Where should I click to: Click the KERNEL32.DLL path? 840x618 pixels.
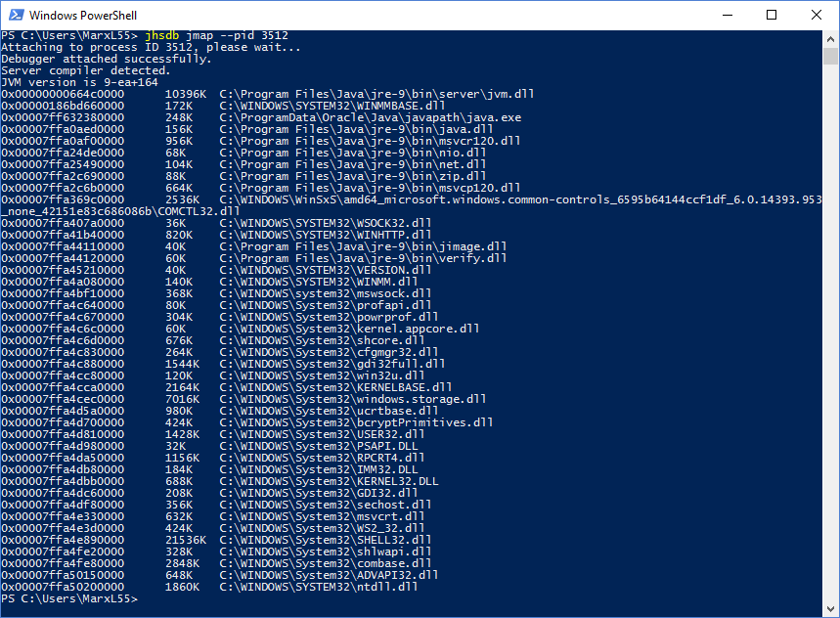tap(329, 482)
